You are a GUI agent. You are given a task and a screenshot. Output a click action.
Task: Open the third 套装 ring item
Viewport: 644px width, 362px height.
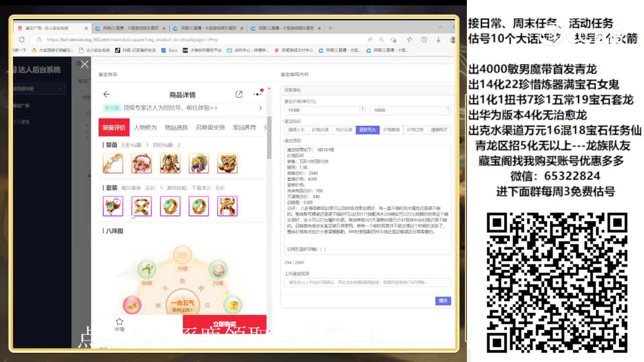[170, 206]
